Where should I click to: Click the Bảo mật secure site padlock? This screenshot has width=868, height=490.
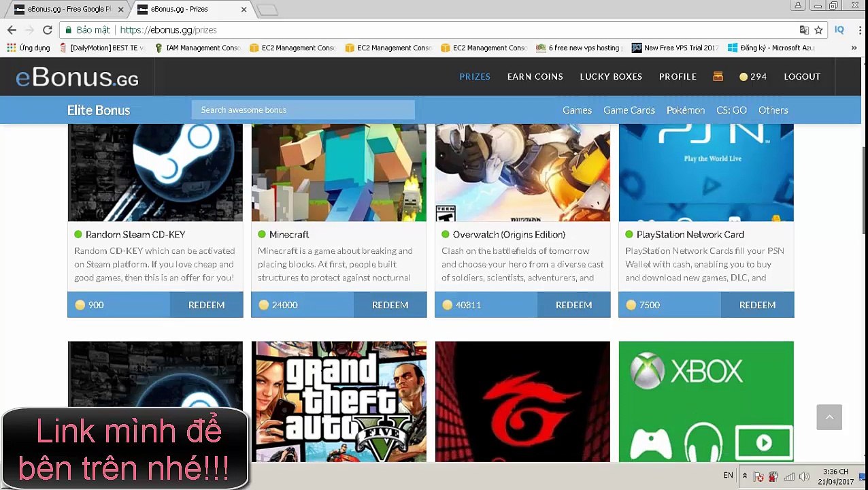[69, 30]
